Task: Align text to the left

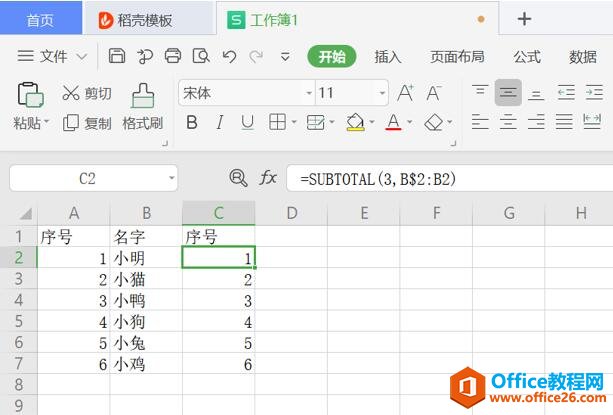Action: tap(480, 122)
